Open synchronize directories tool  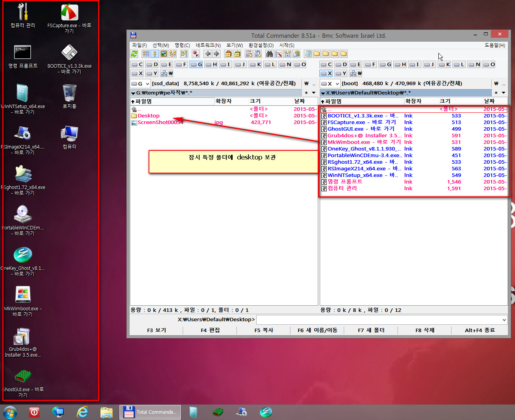coord(287,54)
